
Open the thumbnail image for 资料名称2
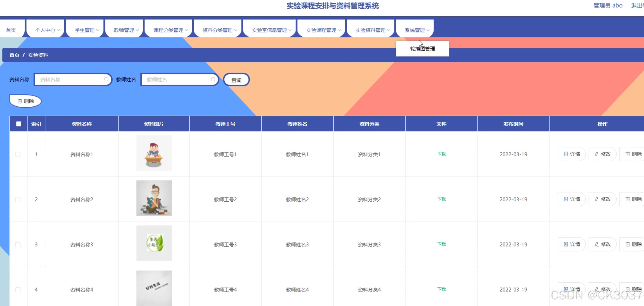154,198
